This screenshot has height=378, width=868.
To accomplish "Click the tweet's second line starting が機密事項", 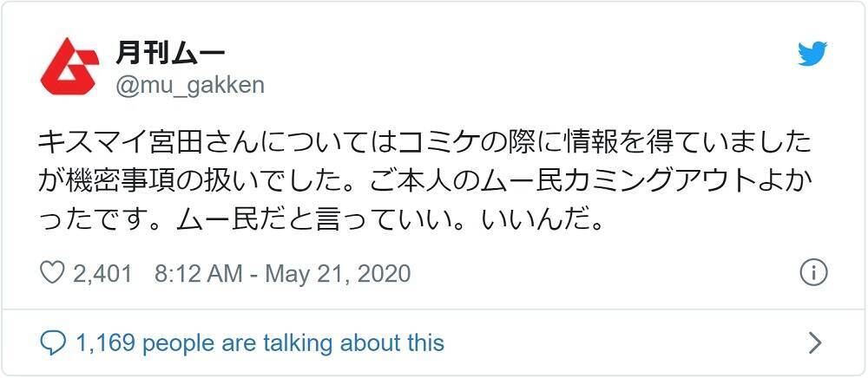I will (425, 179).
